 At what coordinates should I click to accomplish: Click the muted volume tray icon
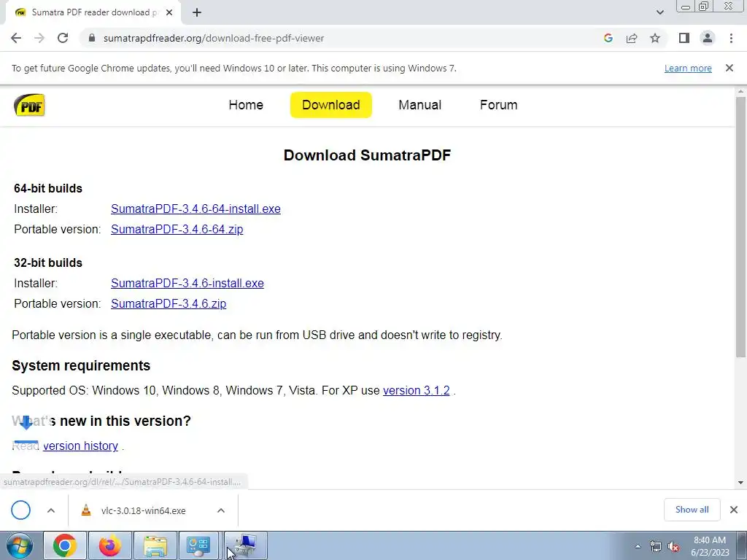673,546
